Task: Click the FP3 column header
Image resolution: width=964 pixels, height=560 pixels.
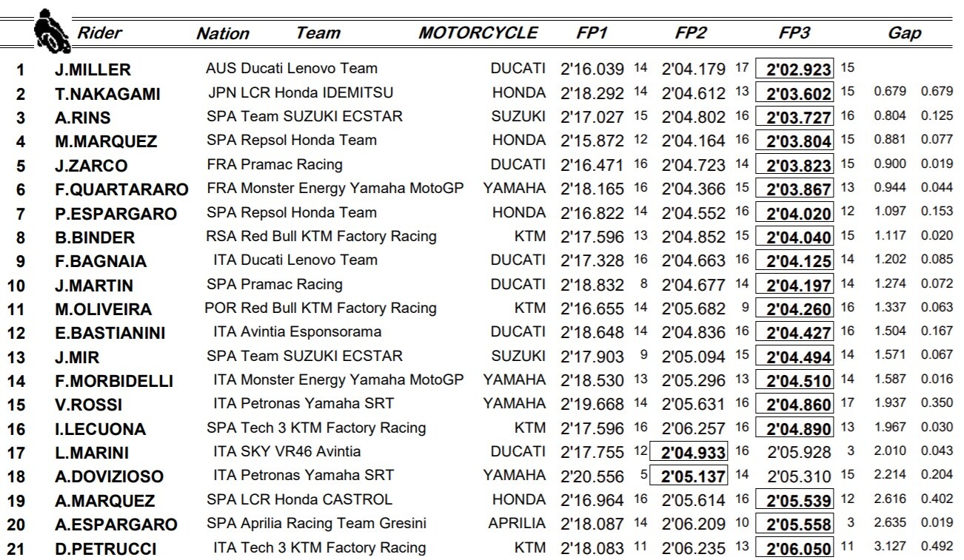Action: coord(794,33)
